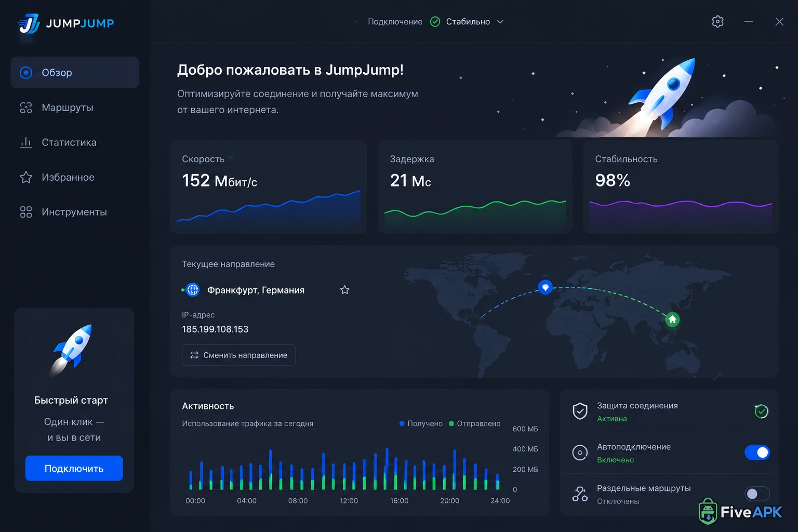Click the swap arrows icon in Сменить направление
The height and width of the screenshot is (532, 798).
tap(194, 355)
